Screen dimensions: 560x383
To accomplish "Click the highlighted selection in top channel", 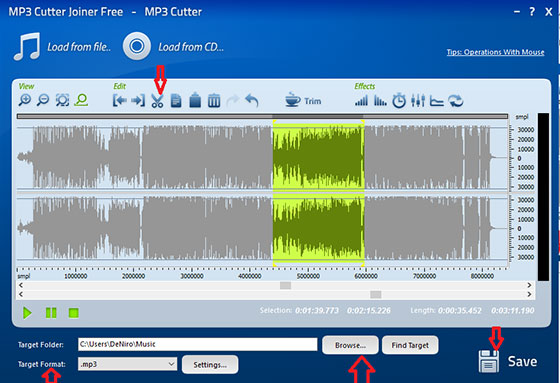I will (x=319, y=156).
